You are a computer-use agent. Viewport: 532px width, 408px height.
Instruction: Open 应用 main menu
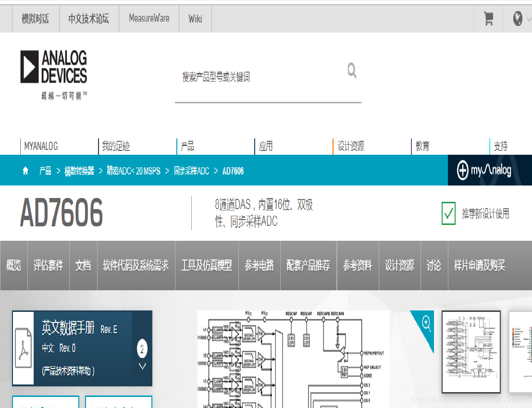click(266, 146)
